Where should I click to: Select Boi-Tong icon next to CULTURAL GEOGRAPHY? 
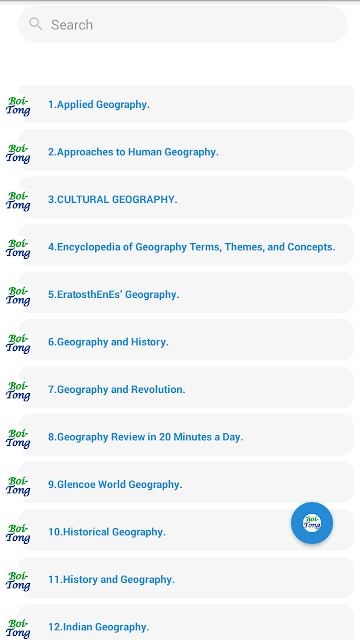click(x=18, y=200)
